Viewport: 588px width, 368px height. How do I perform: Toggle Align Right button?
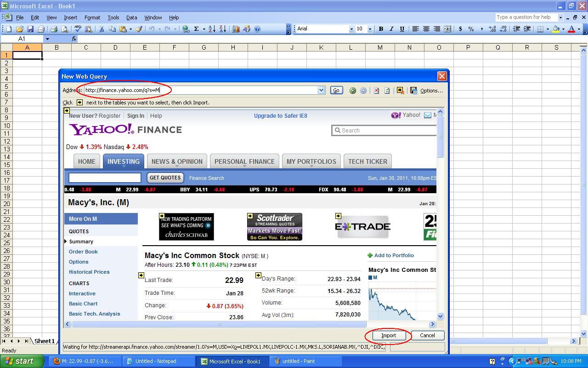(x=437, y=29)
